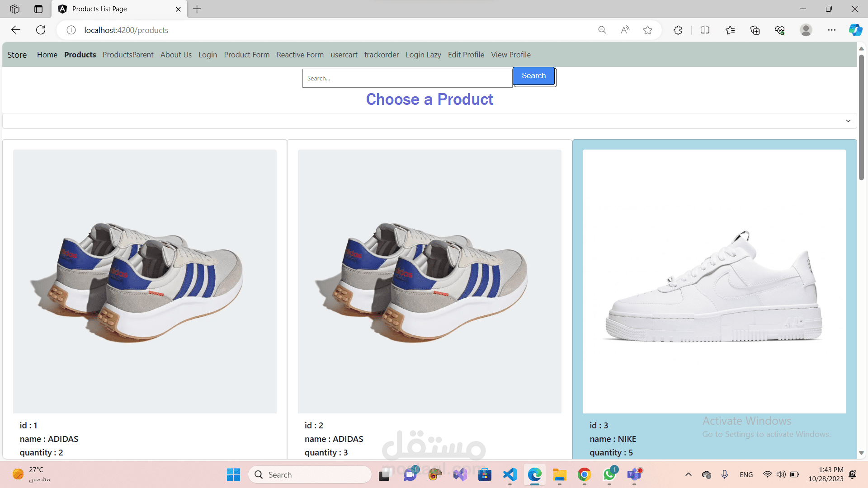
Task: Click the address bar URL
Action: (x=126, y=30)
